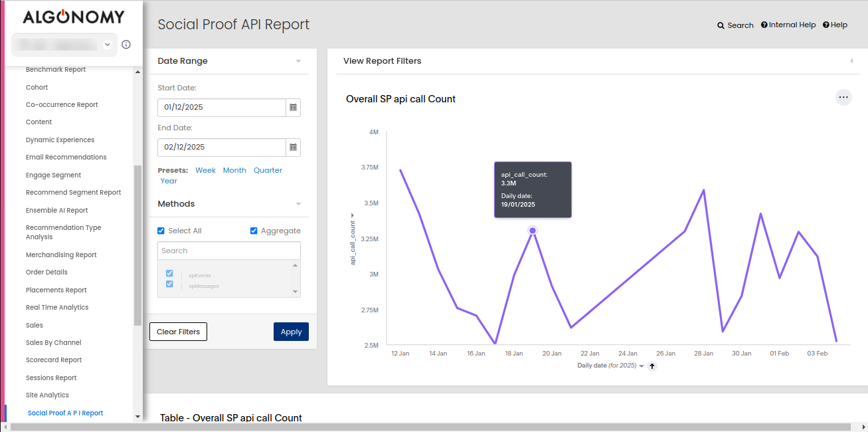Click the Search magnifier icon in header
The height and width of the screenshot is (432, 868).
721,25
